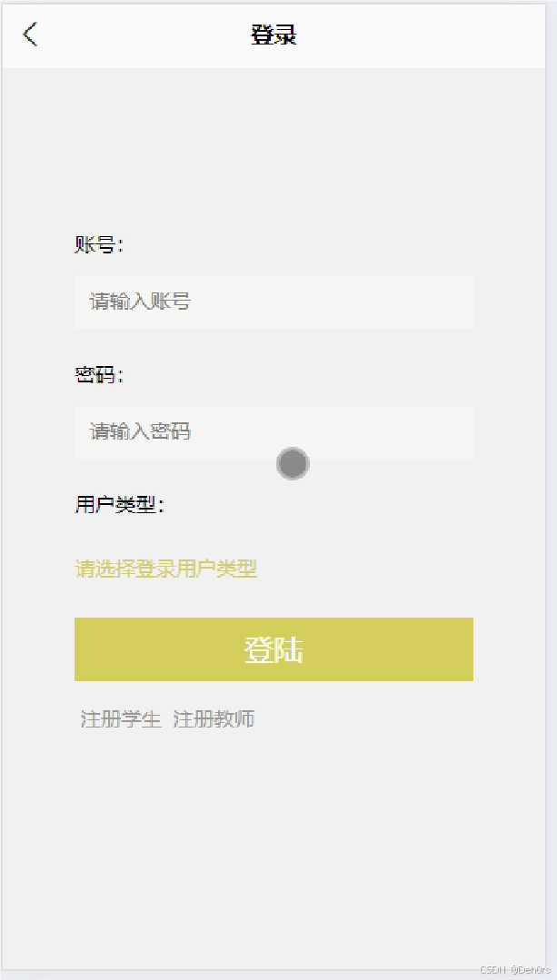
Task: Click 注册学生 to register as a student
Action: (x=119, y=718)
